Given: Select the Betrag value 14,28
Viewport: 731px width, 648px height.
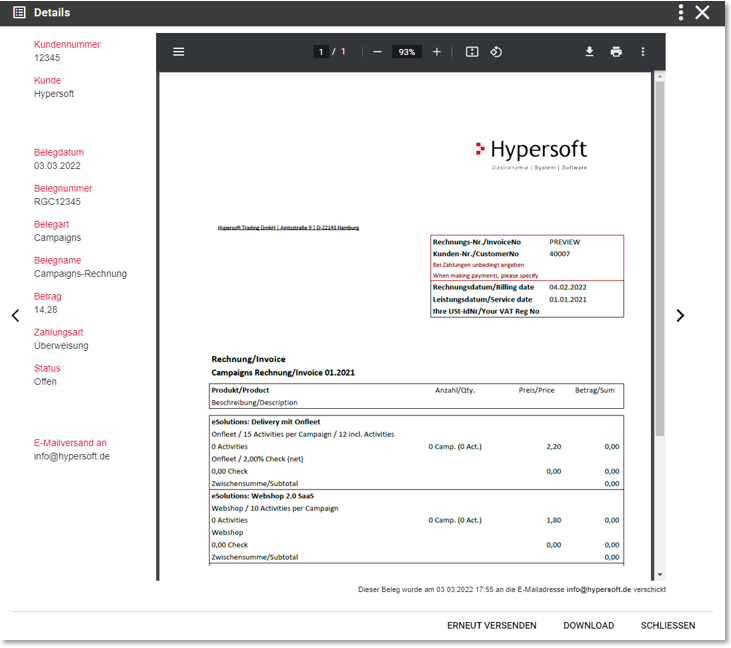Looking at the screenshot, I should click(46, 310).
